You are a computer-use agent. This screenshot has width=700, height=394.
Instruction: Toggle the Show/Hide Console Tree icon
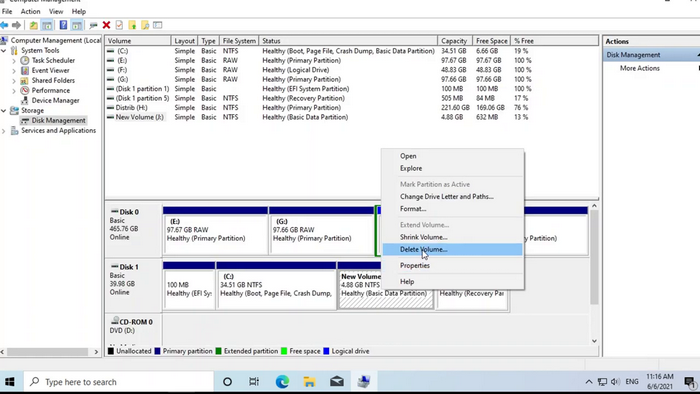click(x=47, y=25)
